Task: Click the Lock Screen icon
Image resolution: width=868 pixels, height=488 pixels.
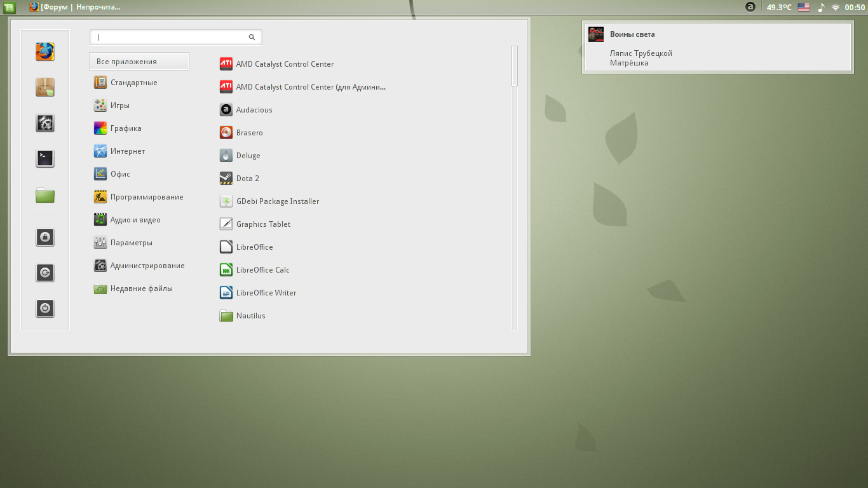Action: [44, 238]
